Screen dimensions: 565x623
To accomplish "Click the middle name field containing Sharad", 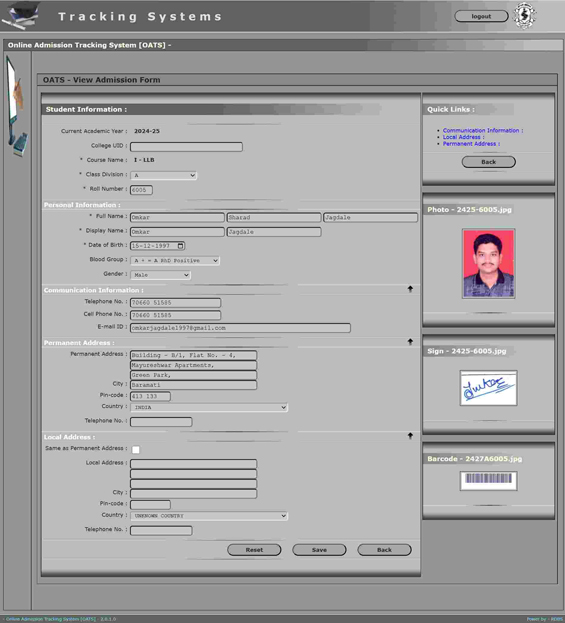I will [274, 217].
